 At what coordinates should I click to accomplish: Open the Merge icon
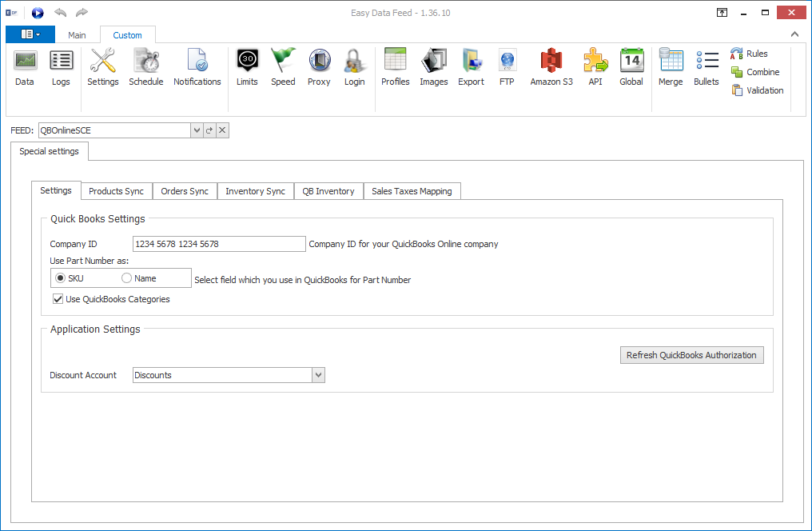[671, 67]
